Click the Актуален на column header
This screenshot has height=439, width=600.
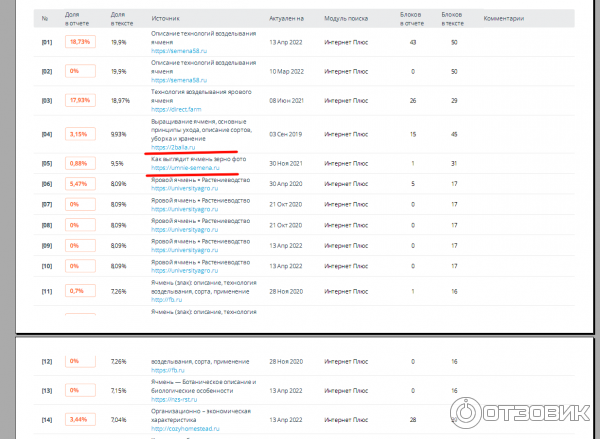[287, 18]
